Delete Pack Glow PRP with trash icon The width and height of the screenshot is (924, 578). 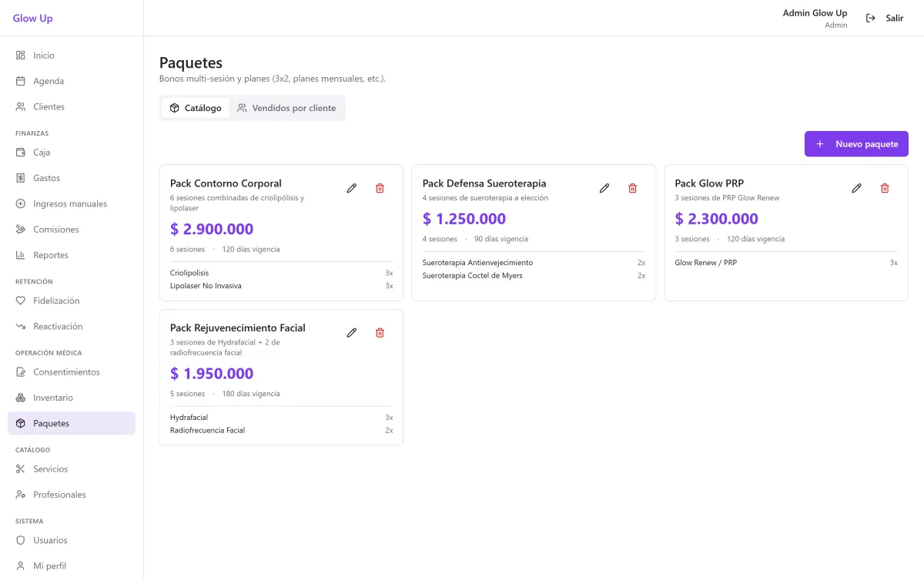click(x=885, y=188)
